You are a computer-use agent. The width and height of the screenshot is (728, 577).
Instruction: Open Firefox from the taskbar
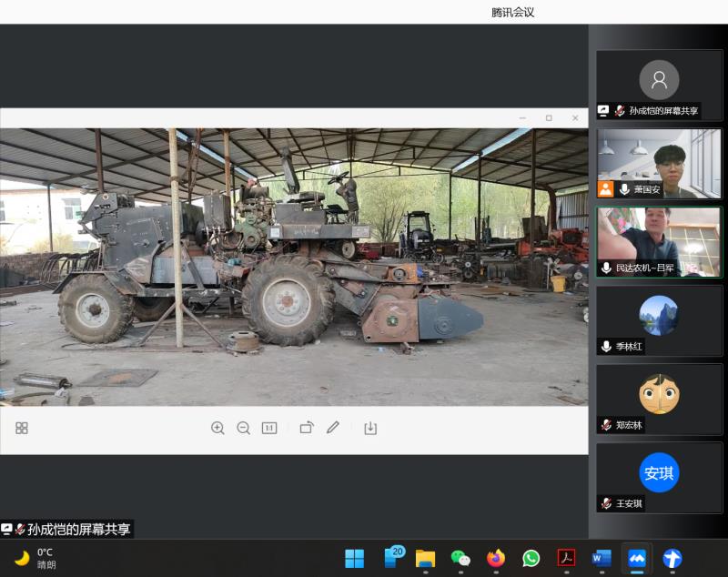[496, 558]
